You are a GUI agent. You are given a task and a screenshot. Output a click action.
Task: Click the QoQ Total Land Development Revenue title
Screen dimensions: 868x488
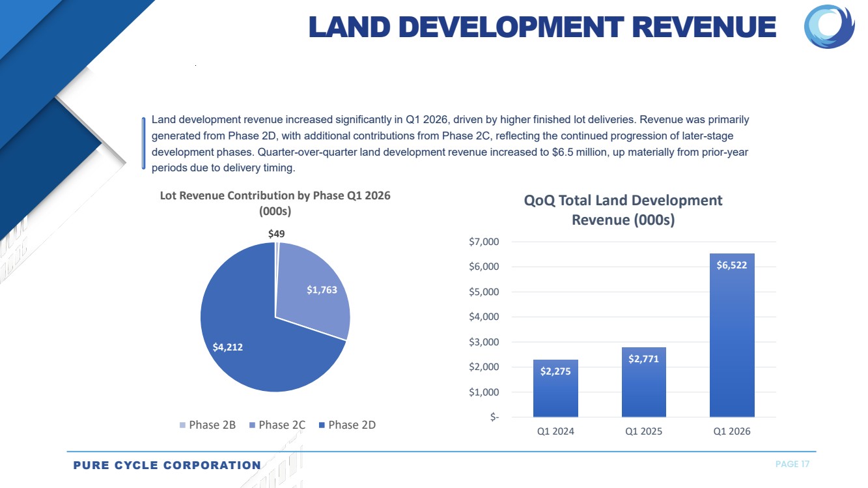coord(623,210)
